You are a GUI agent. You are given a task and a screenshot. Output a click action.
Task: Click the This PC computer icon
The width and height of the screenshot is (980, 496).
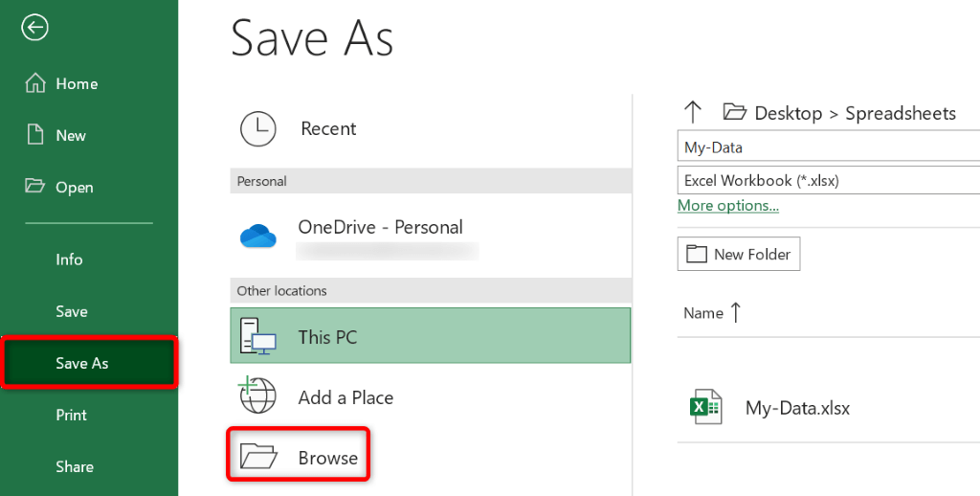(258, 336)
